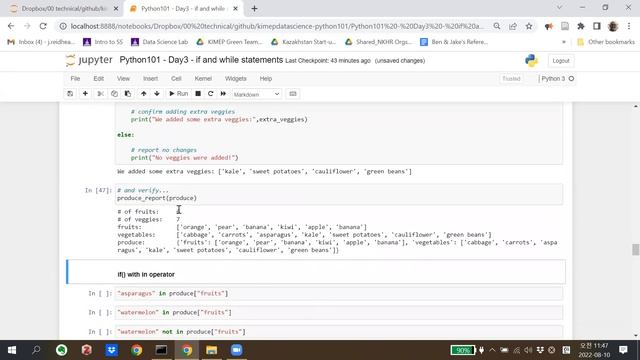Move selected cell down arrow
The width and height of the screenshot is (640, 360).
(157, 94)
